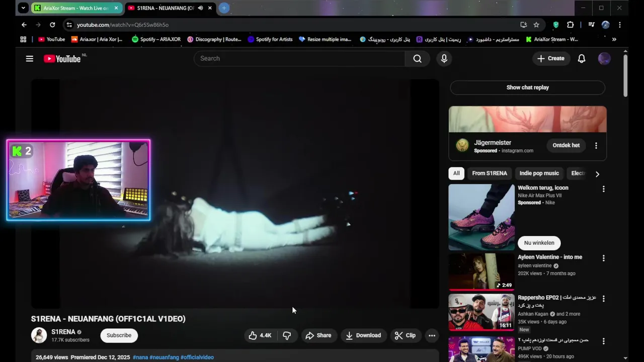Close the AriaXor Stream tab
Viewport: 644px width, 362px height.
click(x=116, y=8)
